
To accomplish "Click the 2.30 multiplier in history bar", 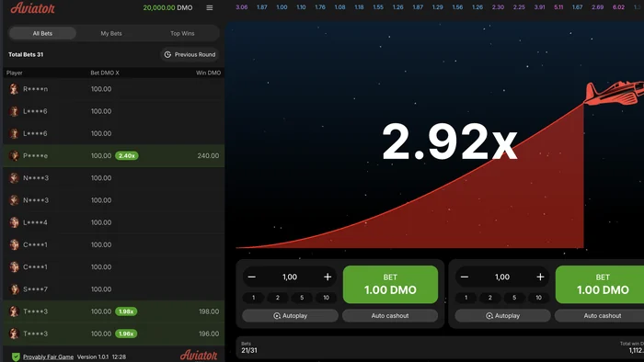I will pos(499,7).
